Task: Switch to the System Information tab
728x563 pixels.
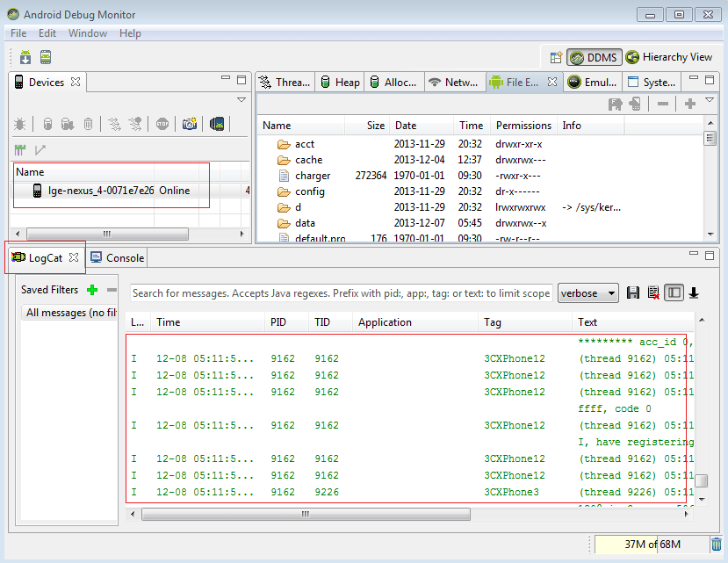Action: coord(652,83)
